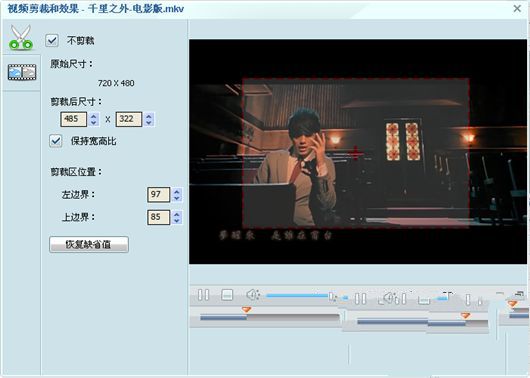Click the 恢复缺省值 button
Image resolution: width=530 pixels, height=378 pixels.
[89, 244]
